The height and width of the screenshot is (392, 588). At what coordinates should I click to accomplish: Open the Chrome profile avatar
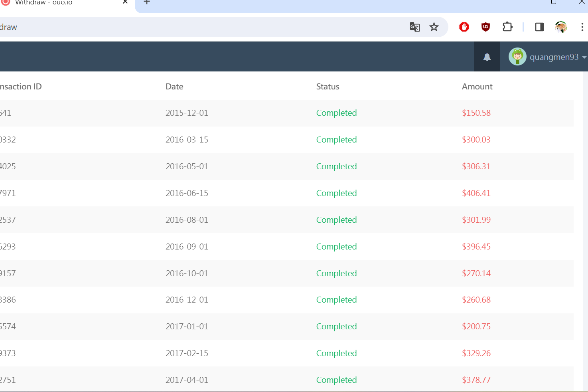(561, 27)
